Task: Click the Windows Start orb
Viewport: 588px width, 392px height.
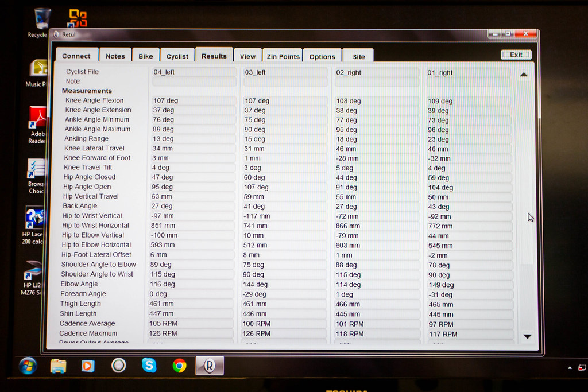Action: coord(28,366)
